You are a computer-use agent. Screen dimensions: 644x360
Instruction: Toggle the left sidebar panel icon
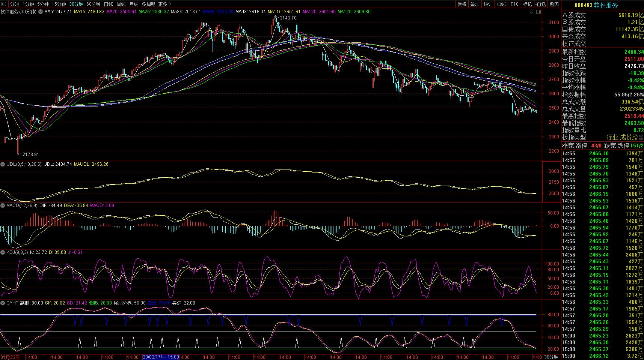point(4,4)
